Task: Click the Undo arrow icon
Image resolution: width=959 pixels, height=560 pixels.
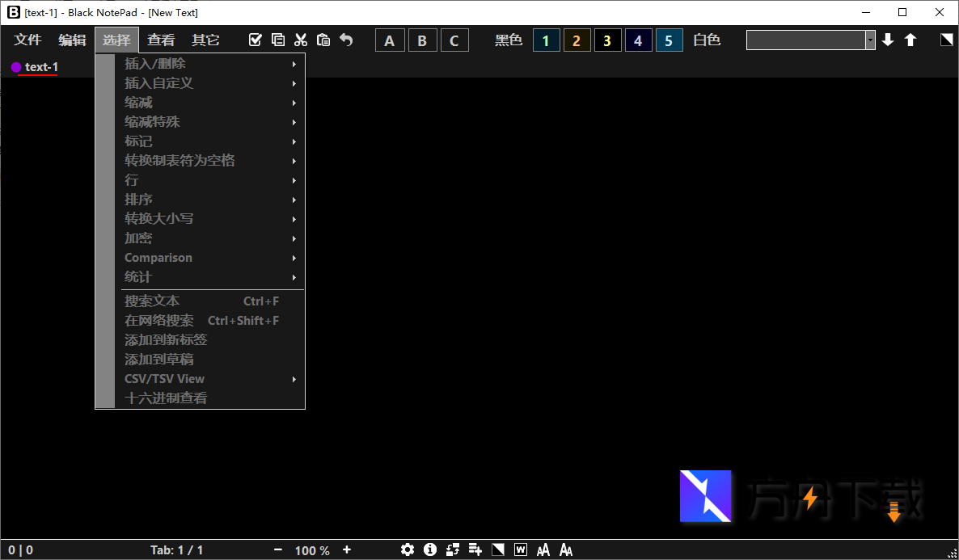Action: pos(346,39)
